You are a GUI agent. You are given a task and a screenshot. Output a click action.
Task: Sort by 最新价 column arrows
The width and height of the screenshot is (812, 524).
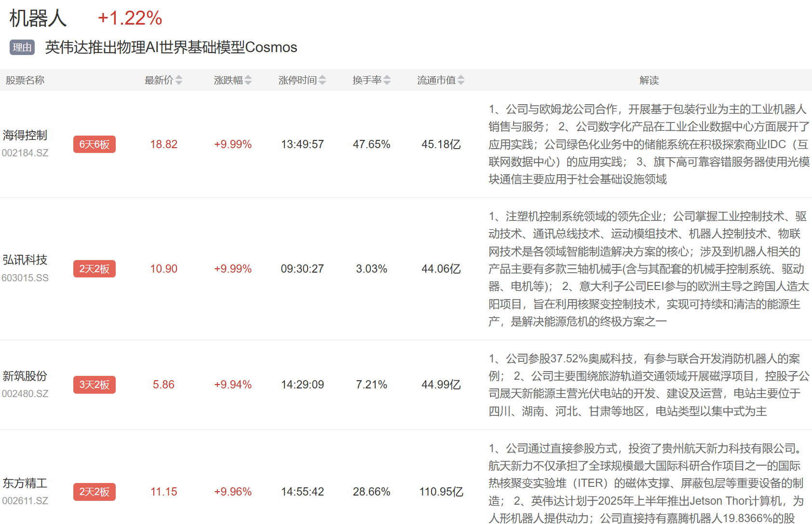pyautogui.click(x=178, y=80)
